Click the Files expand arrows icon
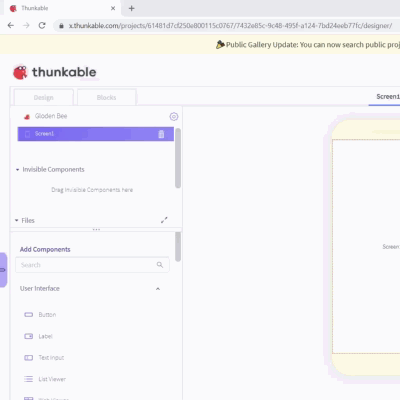Screen dimensions: 400x400 pos(164,220)
